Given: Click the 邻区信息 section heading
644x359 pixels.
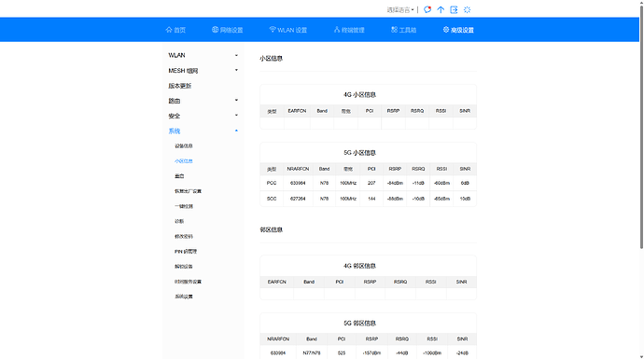Looking at the screenshot, I should (271, 229).
